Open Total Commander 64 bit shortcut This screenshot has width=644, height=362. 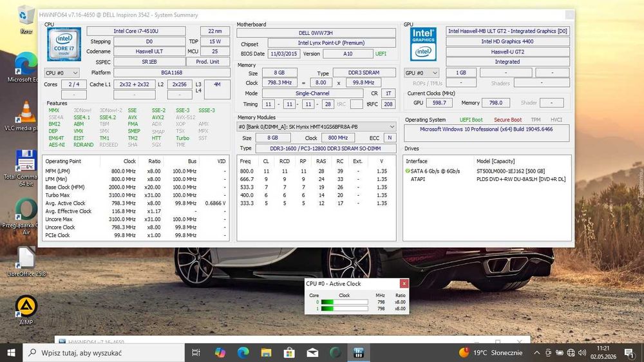(26, 167)
